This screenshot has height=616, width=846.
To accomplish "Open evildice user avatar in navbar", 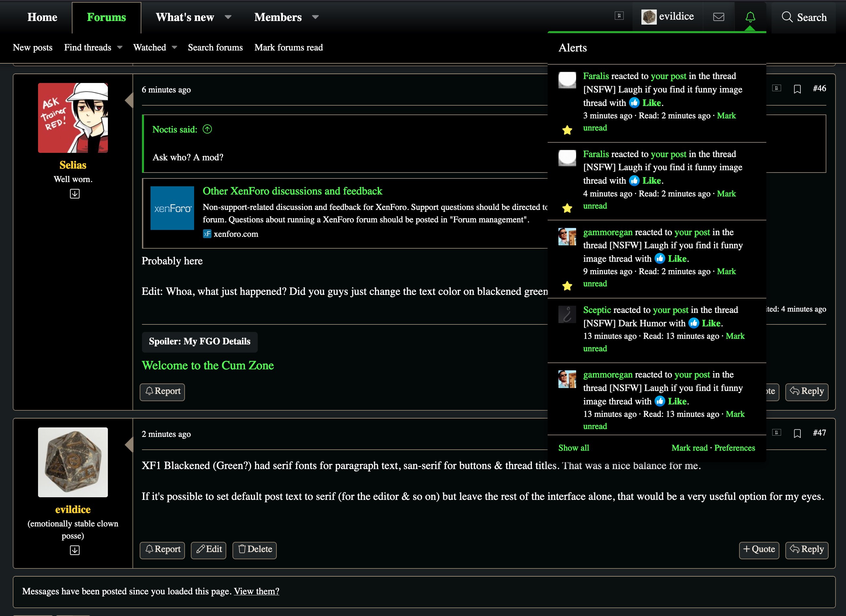I will (648, 17).
